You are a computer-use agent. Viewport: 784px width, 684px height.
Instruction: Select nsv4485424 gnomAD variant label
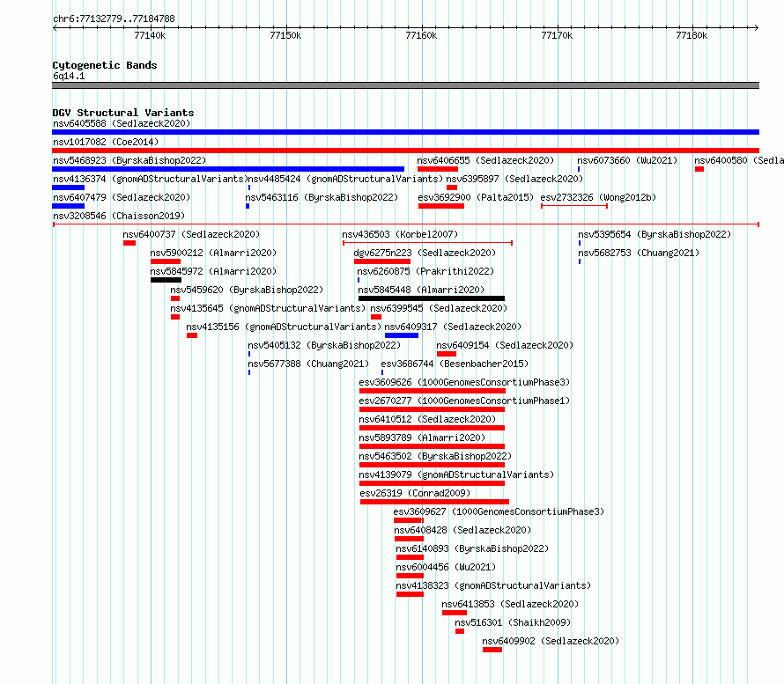pos(345,179)
